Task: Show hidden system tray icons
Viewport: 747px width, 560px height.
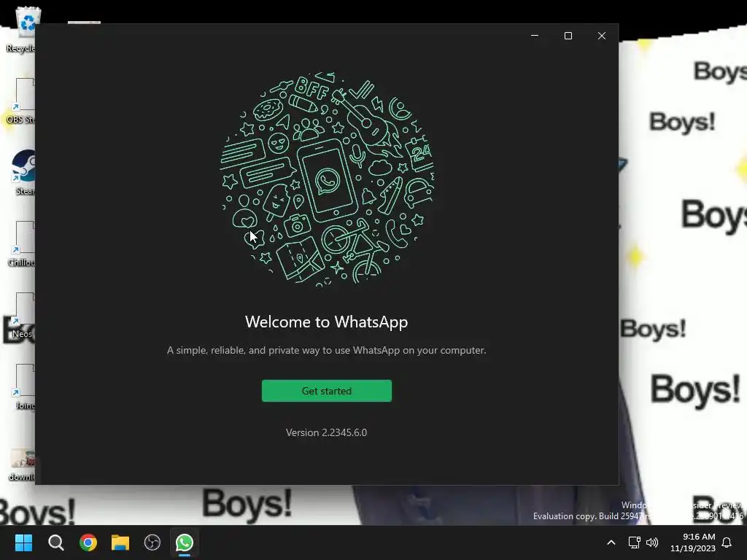Action: pyautogui.click(x=611, y=542)
